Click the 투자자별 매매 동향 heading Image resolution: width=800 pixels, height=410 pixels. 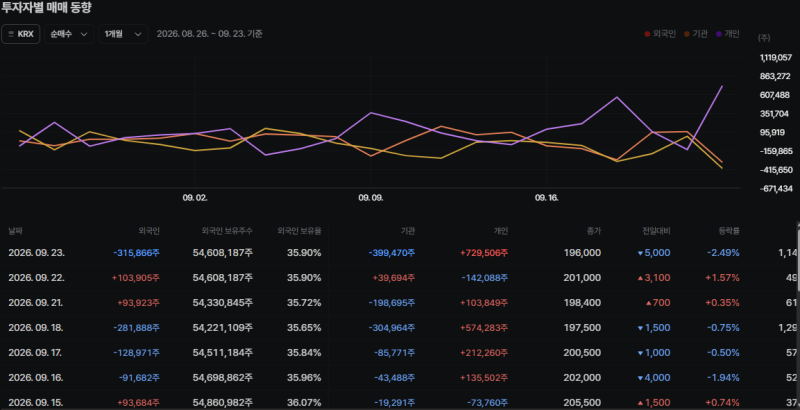click(x=46, y=8)
